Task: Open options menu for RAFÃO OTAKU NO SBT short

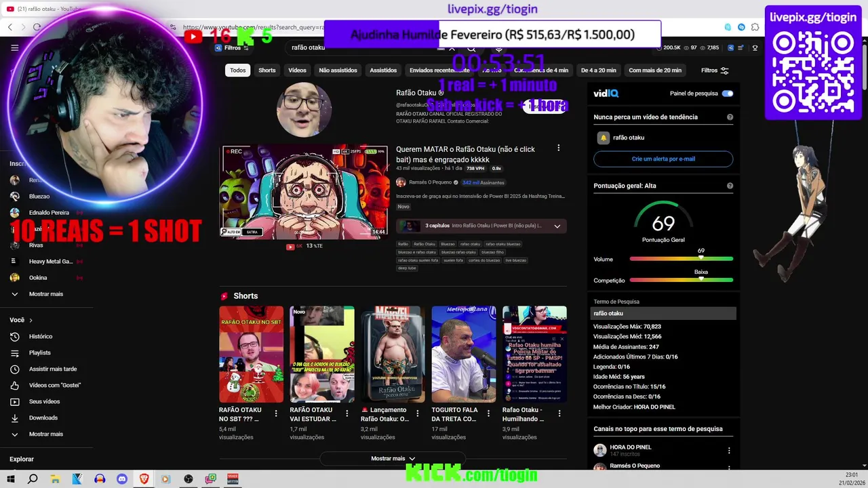Action: click(276, 413)
